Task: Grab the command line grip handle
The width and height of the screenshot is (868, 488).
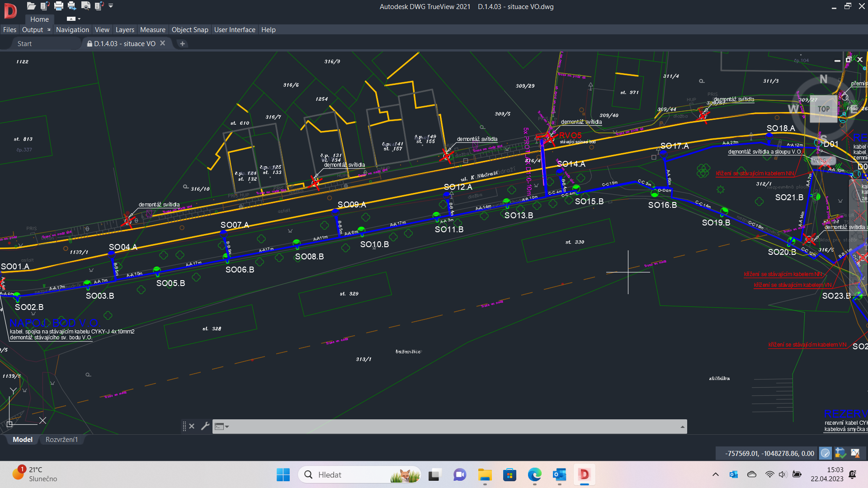Action: pyautogui.click(x=184, y=426)
